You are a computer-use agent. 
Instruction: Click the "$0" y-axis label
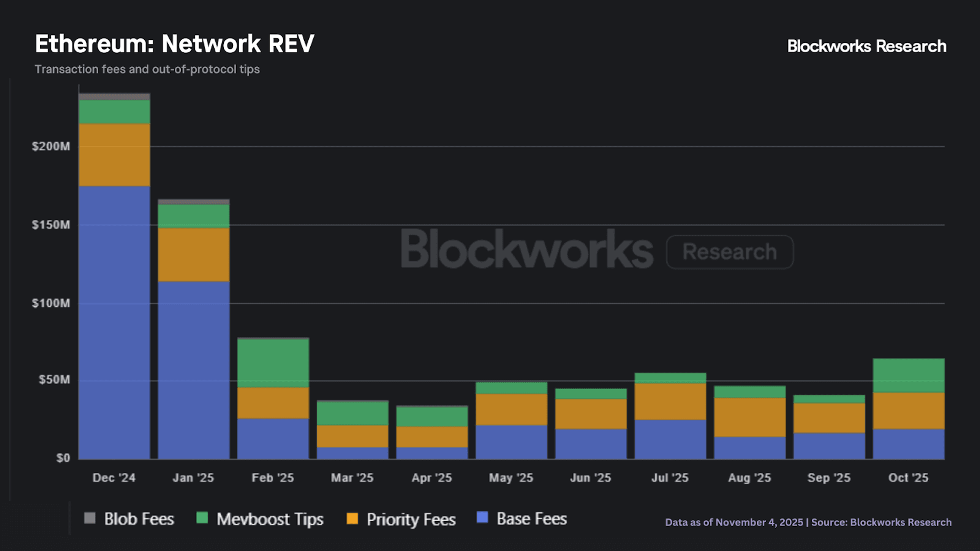tap(63, 458)
